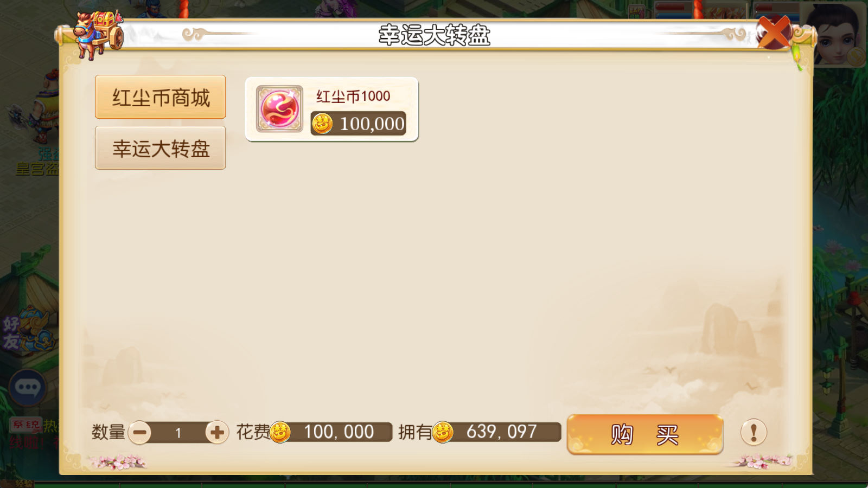Open the player avatar portrait
The image size is (868, 488).
835,34
